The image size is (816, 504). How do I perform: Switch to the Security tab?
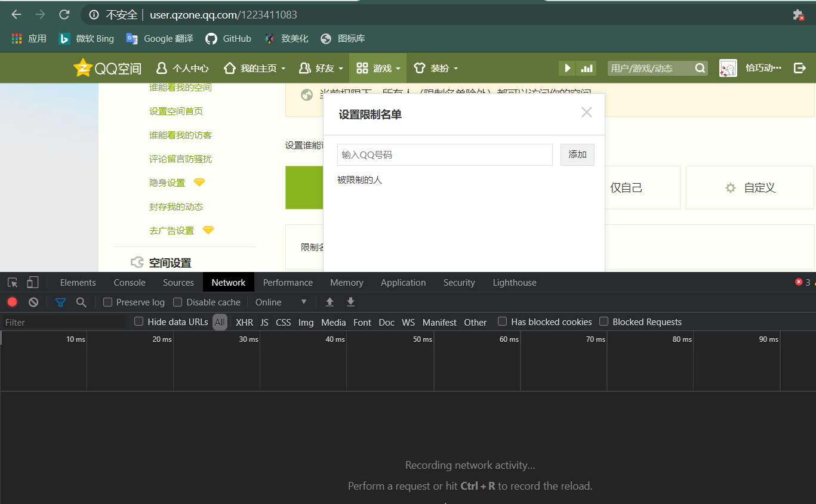click(x=459, y=283)
